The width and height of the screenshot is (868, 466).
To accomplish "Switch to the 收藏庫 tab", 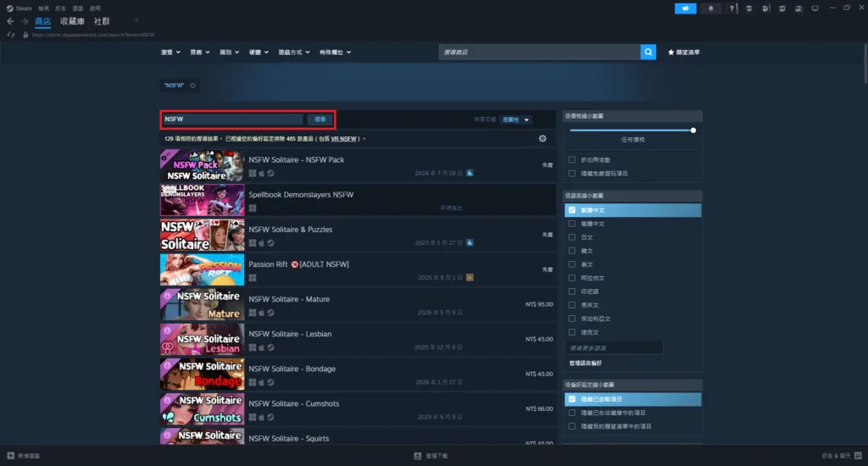I will (x=72, y=21).
